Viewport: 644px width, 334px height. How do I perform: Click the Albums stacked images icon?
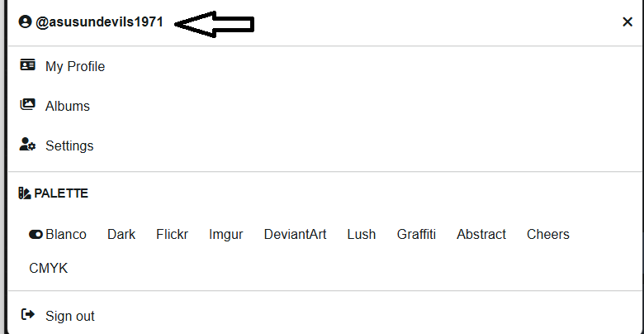[x=27, y=104]
